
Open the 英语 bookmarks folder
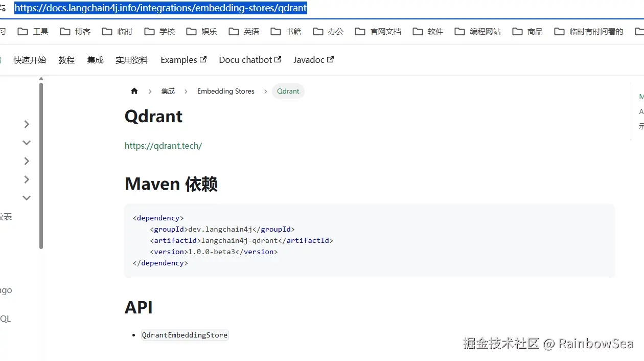tap(244, 32)
